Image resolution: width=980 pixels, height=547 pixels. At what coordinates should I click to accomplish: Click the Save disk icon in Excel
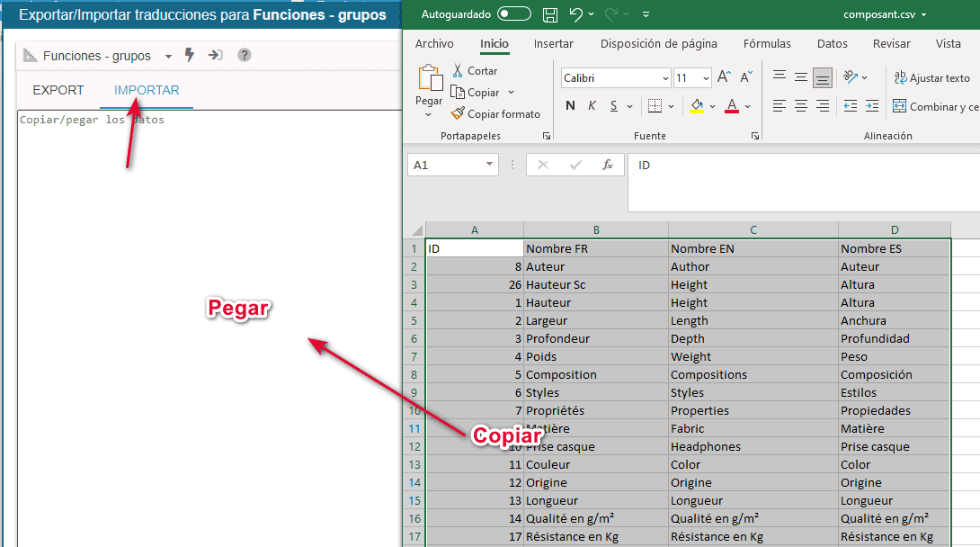tap(550, 15)
